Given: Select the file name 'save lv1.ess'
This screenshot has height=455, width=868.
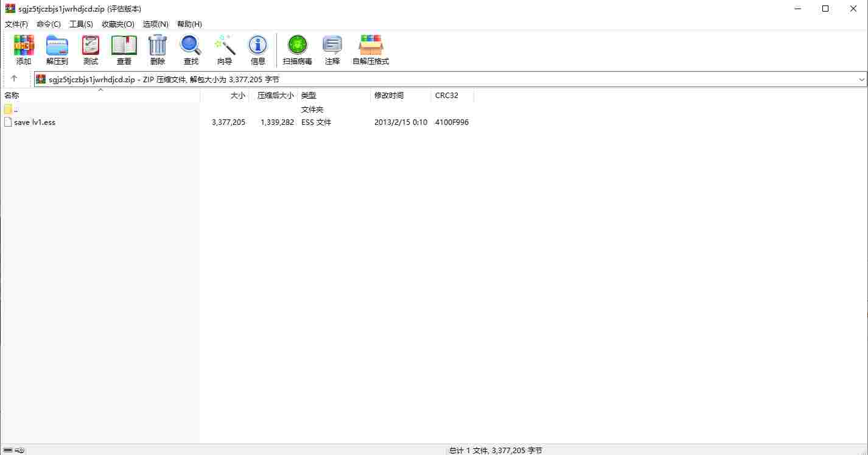Looking at the screenshot, I should (35, 122).
